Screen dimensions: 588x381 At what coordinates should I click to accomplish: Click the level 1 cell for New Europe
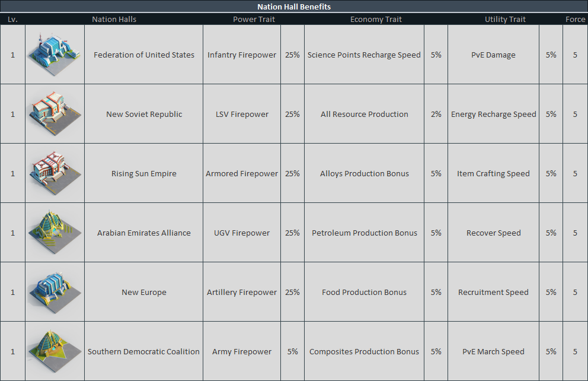13,292
